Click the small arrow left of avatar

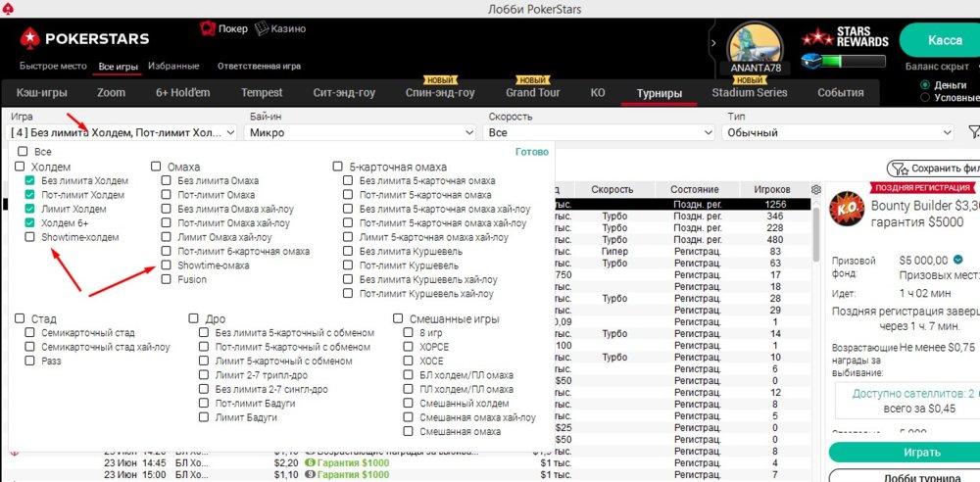point(713,43)
